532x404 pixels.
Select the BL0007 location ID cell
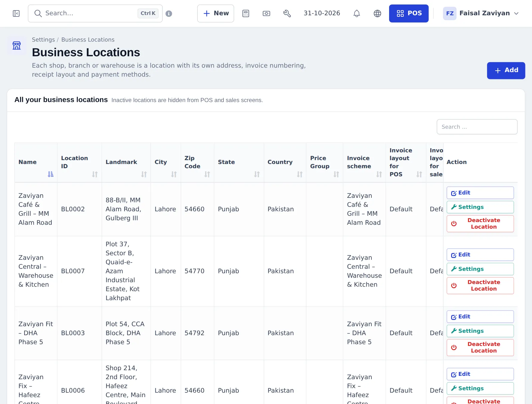tap(79, 271)
